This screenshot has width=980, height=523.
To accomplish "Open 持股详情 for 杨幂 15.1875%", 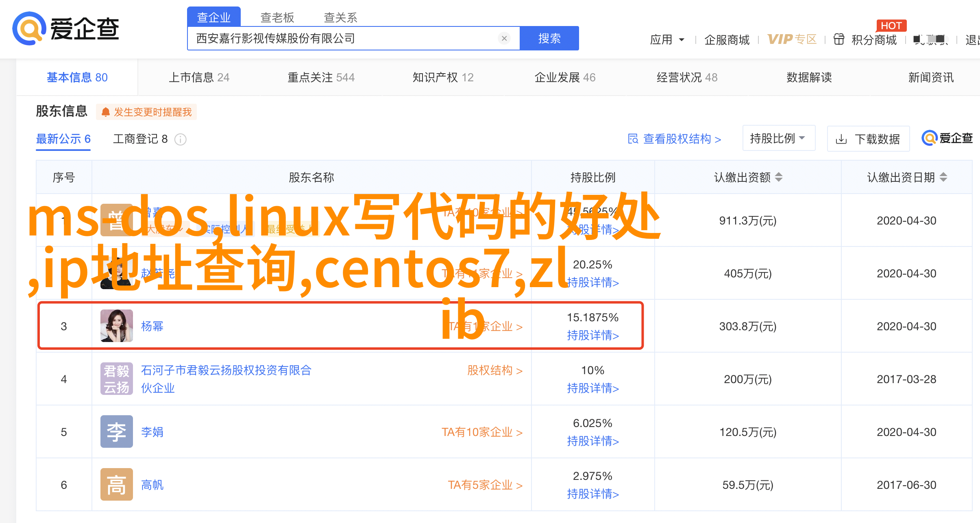I will (593, 336).
